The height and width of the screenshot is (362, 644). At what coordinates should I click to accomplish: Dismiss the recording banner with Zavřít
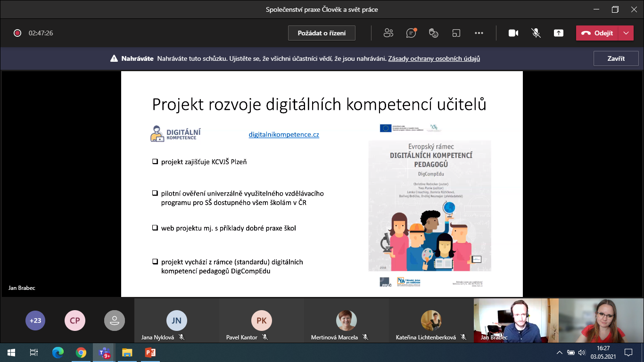tap(616, 58)
